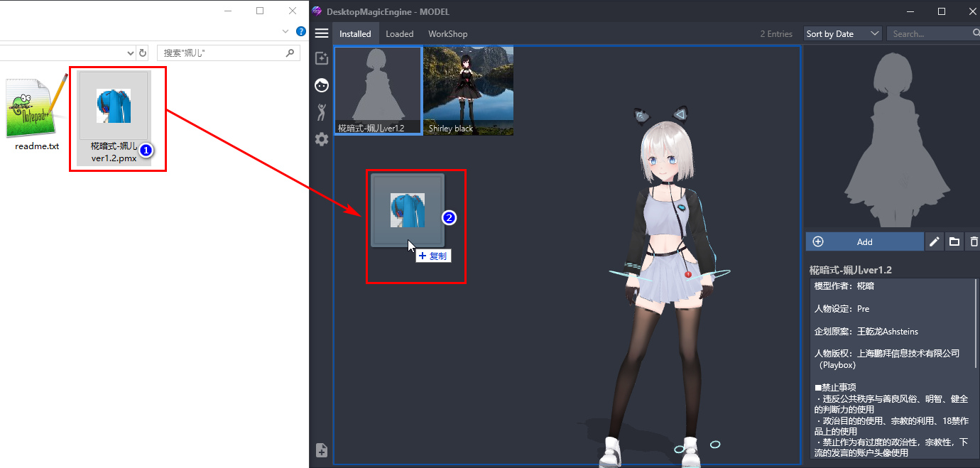
Task: Click the readme.txt file name label
Action: pos(37,146)
